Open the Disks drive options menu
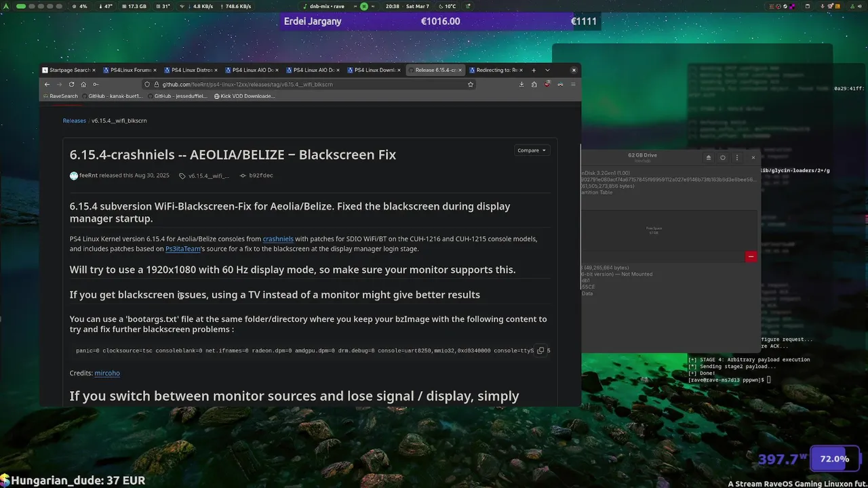 [x=737, y=157]
